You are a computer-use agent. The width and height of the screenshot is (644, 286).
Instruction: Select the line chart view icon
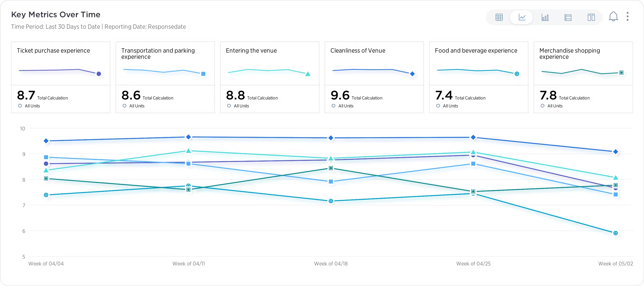point(522,17)
